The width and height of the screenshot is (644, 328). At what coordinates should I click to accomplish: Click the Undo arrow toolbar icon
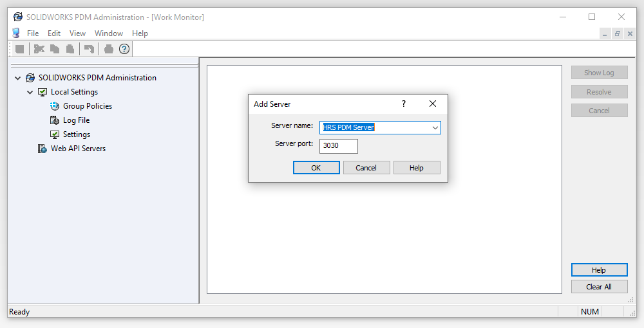[89, 49]
